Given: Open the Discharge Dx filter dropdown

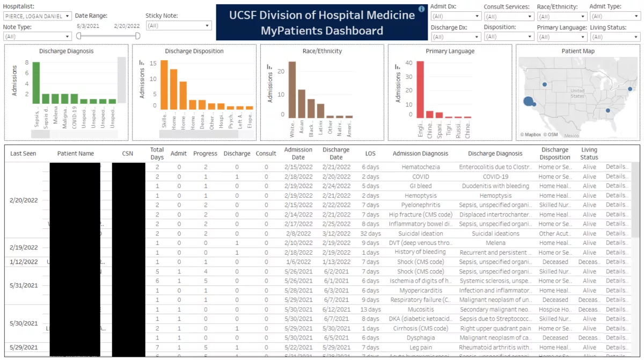Looking at the screenshot, I should (x=456, y=37).
